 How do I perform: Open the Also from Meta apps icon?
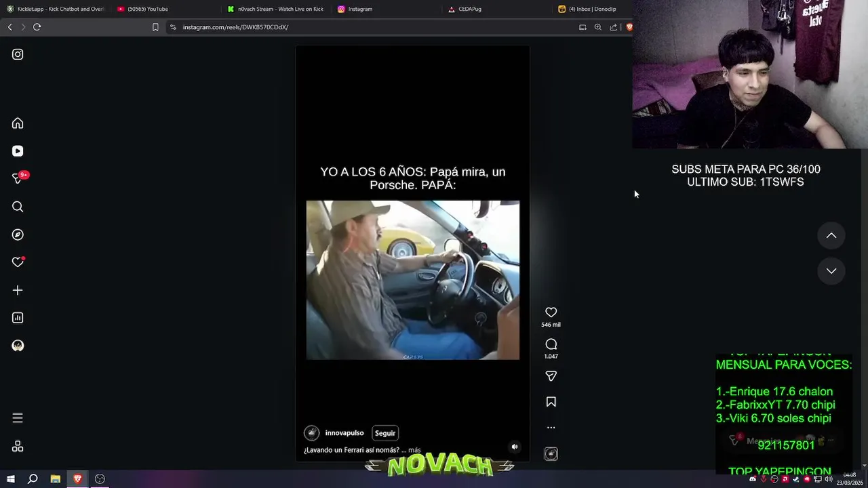pyautogui.click(x=18, y=447)
